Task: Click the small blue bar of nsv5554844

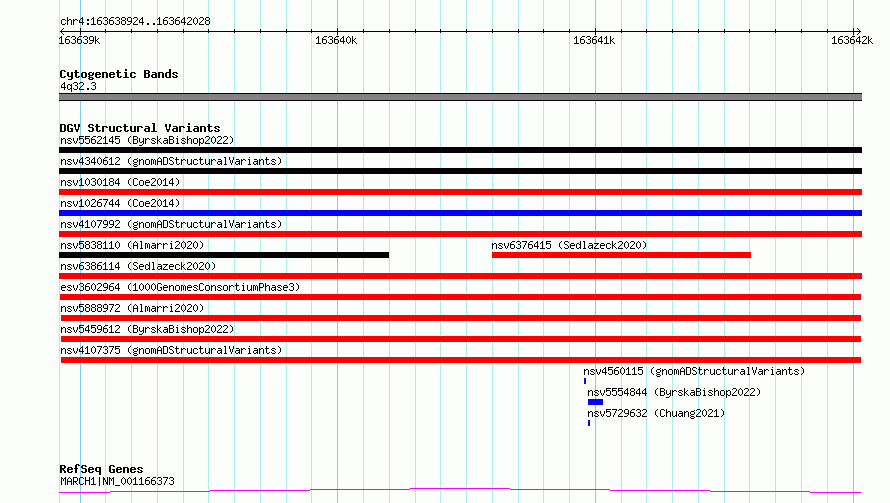Action: pyautogui.click(x=595, y=402)
